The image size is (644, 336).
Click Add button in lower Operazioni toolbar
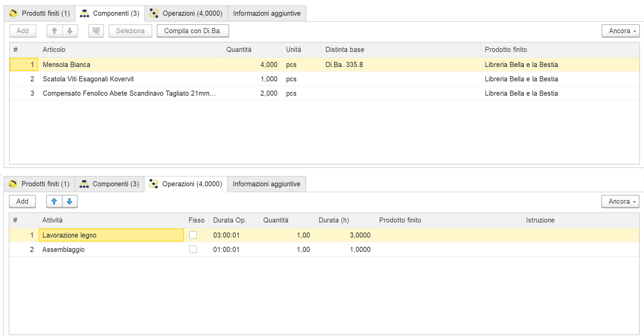(x=22, y=201)
